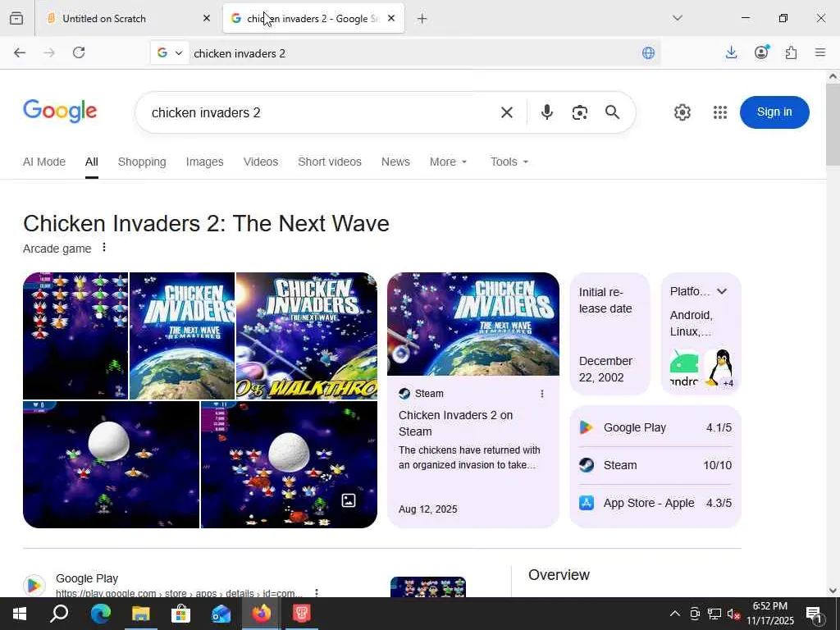
Task: Click the page vertical scrollbar thumb
Action: [833, 126]
